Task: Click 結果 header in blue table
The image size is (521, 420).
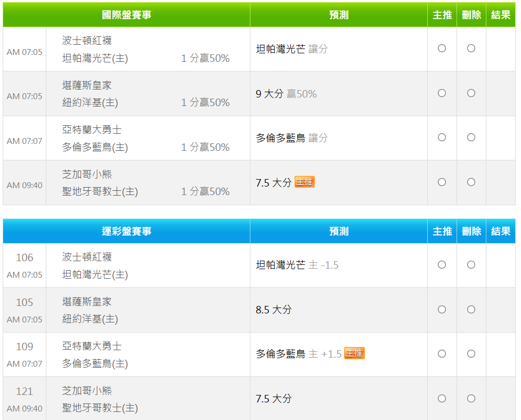Action: (500, 231)
